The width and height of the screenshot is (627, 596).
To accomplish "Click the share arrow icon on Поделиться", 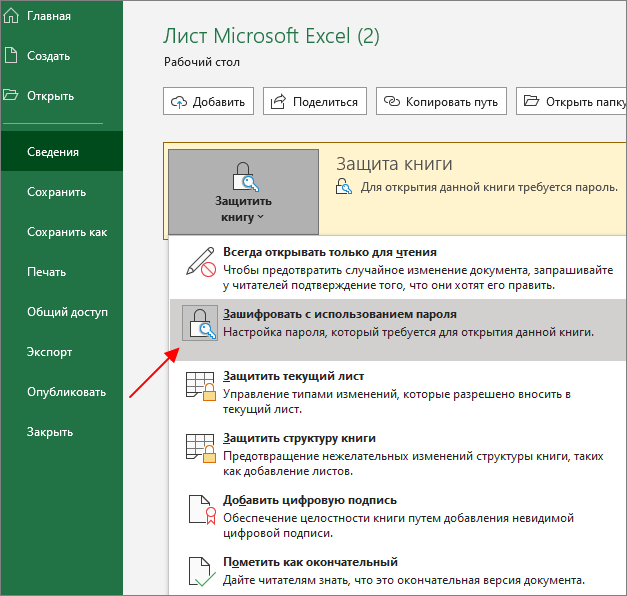I will [278, 102].
